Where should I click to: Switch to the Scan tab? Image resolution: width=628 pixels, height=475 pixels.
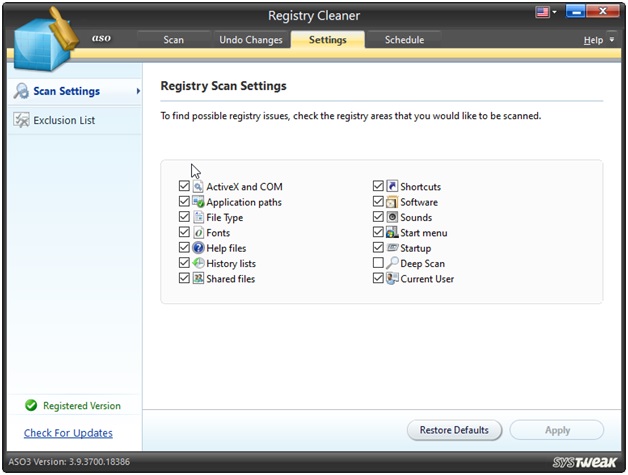tap(173, 40)
